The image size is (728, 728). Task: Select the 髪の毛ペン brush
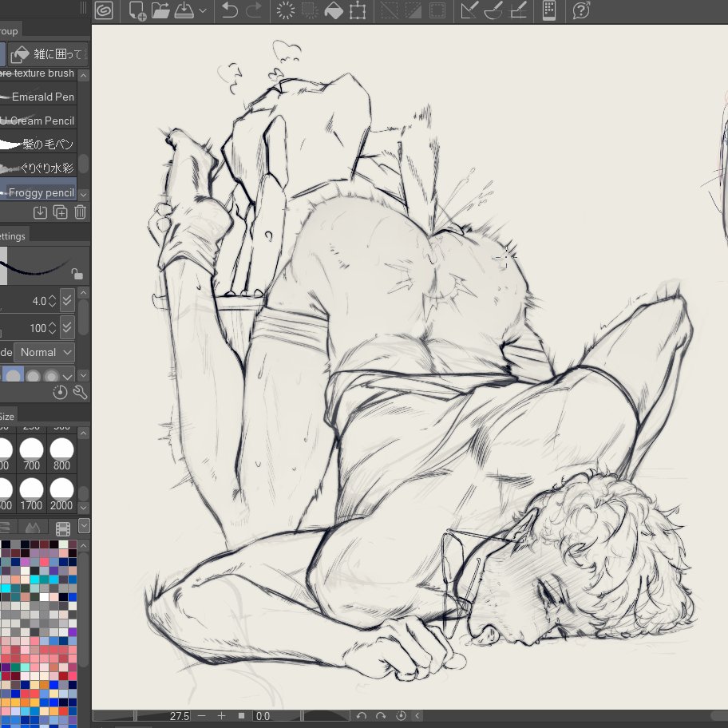(x=38, y=144)
